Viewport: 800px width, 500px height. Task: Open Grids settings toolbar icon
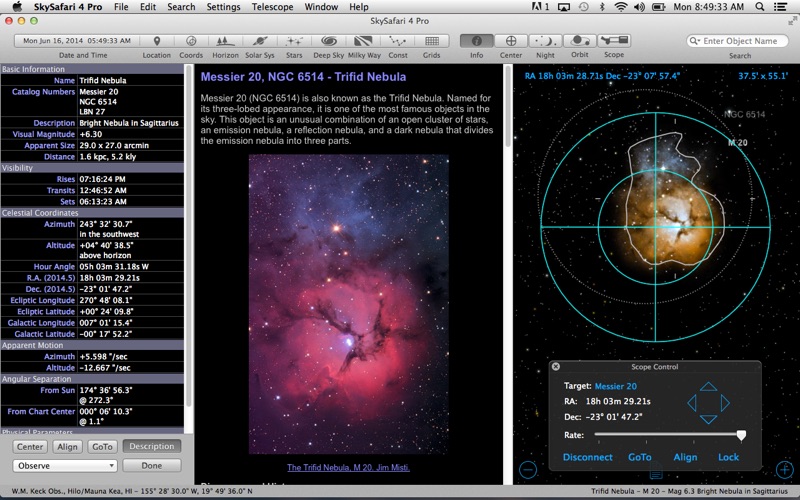[x=432, y=41]
